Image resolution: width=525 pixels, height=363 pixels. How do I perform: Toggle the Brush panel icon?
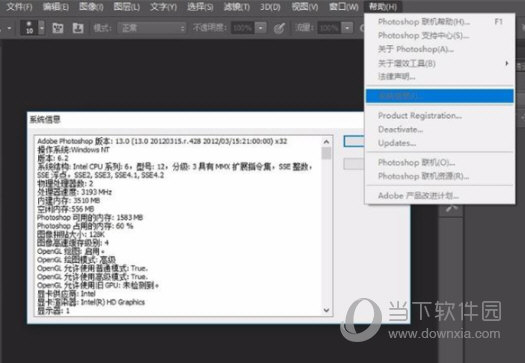coord(58,28)
